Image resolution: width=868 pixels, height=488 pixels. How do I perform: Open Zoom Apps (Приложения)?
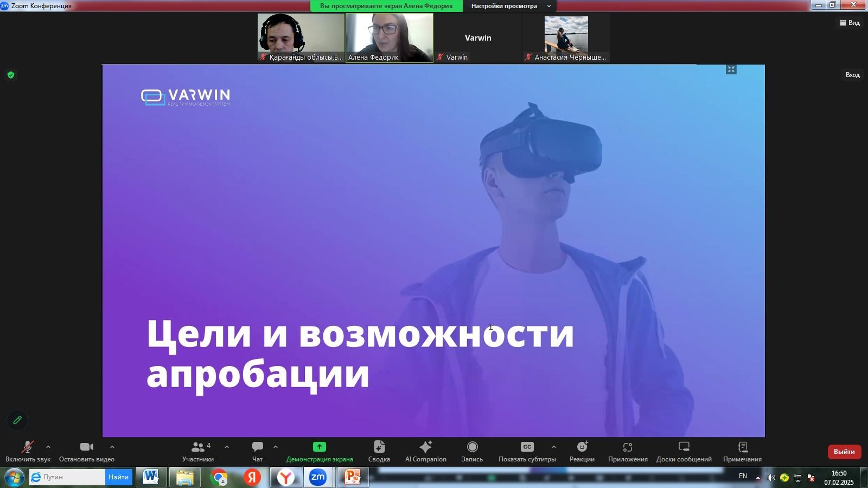(x=627, y=451)
